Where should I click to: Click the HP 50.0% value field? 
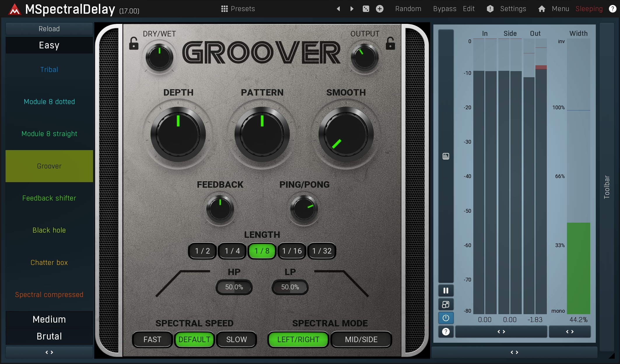(234, 287)
